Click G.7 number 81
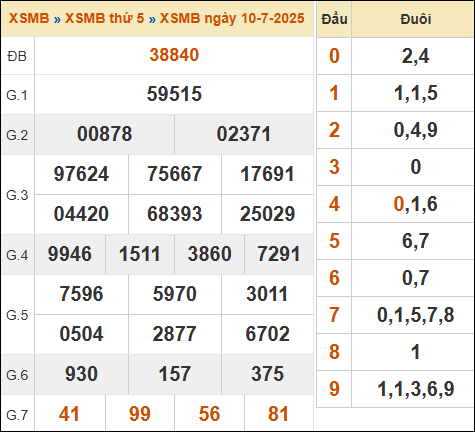475x432 pixels. click(x=278, y=414)
